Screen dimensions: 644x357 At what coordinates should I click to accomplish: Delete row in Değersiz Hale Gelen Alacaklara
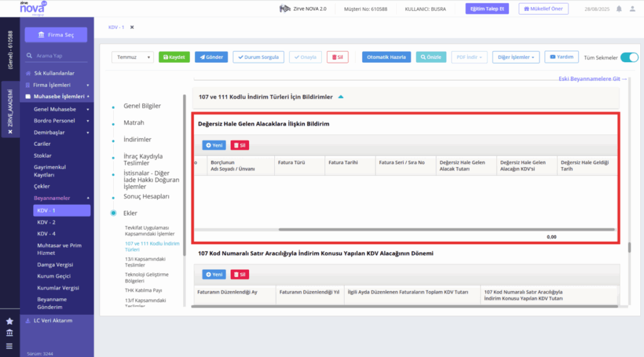point(240,145)
